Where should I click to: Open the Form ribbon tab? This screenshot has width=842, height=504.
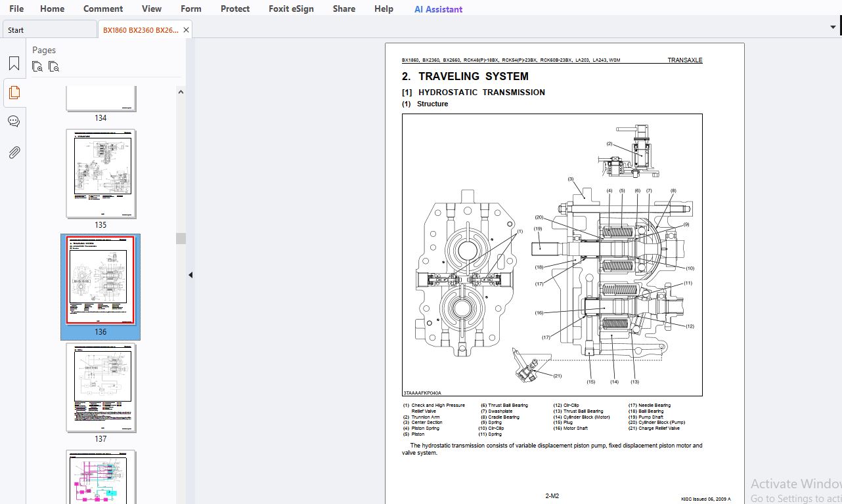tap(191, 9)
